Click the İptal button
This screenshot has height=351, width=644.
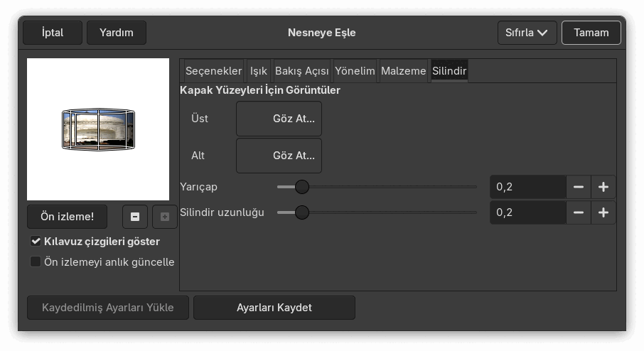53,33
